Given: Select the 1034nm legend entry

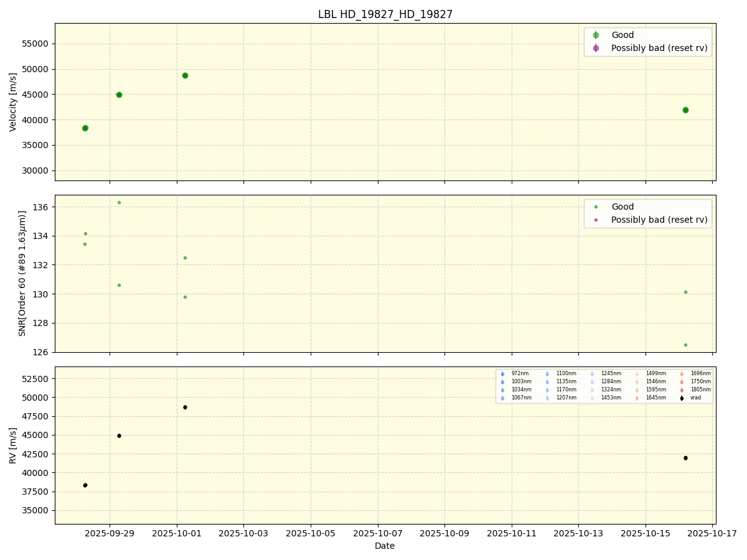Looking at the screenshot, I should point(516,390).
